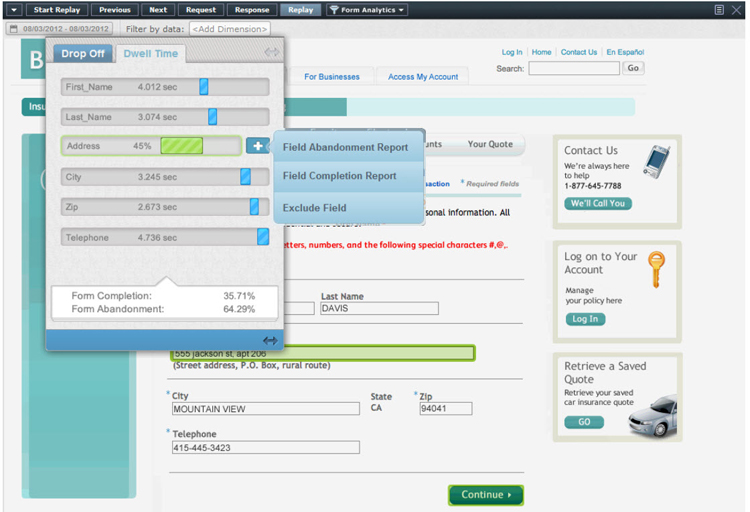Expand the Form Analytics dropdown menu
The image size is (750, 512).
(x=401, y=10)
